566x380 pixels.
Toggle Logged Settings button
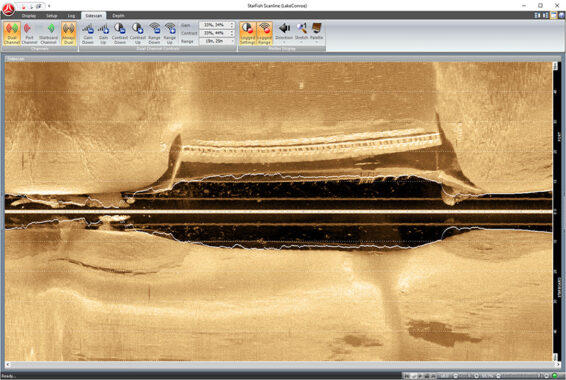point(248,33)
